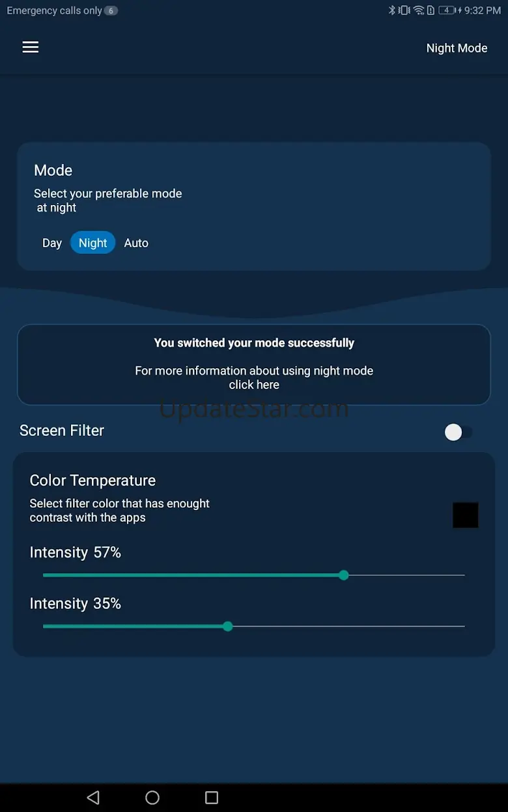
Task: Select Auto mode option
Action: point(136,243)
